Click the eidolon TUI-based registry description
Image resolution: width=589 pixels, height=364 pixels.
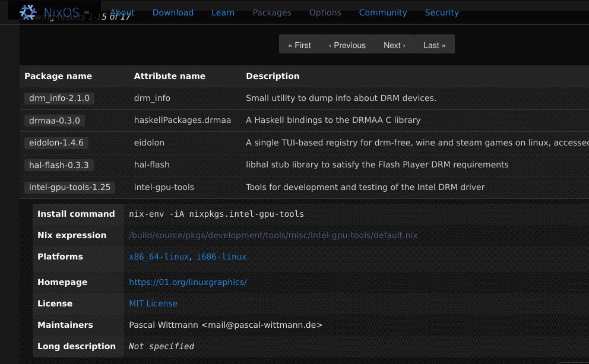tap(417, 143)
